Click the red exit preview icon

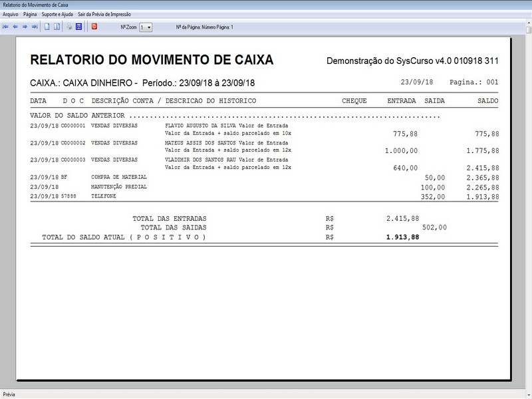pos(94,27)
